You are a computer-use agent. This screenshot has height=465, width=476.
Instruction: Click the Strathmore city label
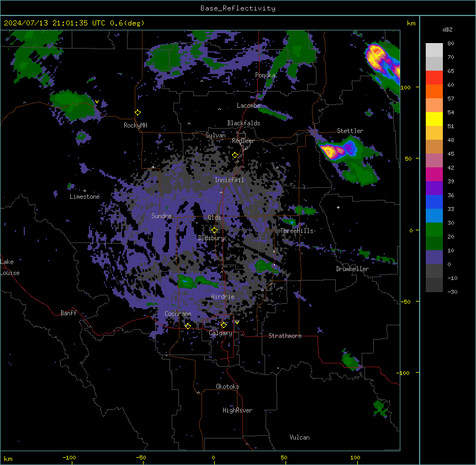(x=285, y=336)
